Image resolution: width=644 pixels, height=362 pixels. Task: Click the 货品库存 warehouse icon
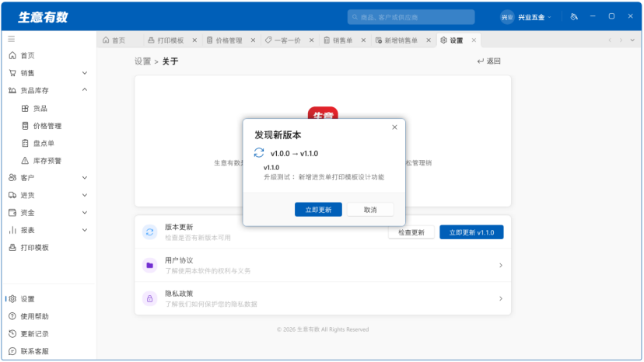click(12, 90)
